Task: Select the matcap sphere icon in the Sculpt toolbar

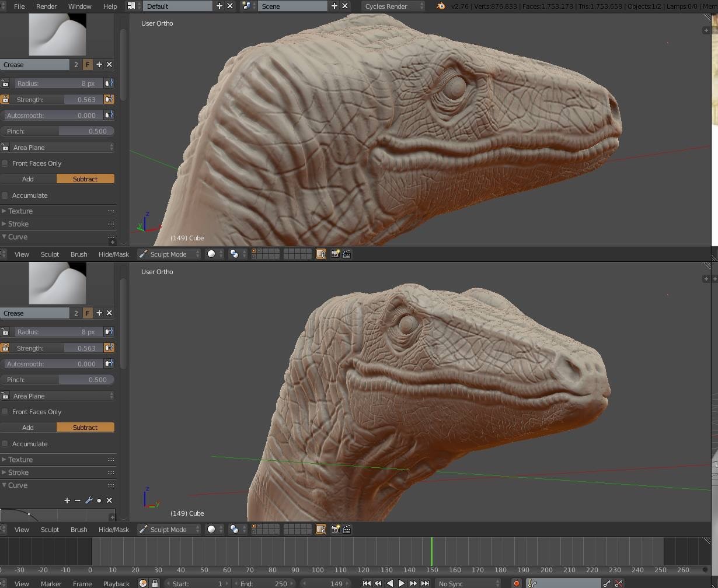Action: (x=210, y=254)
